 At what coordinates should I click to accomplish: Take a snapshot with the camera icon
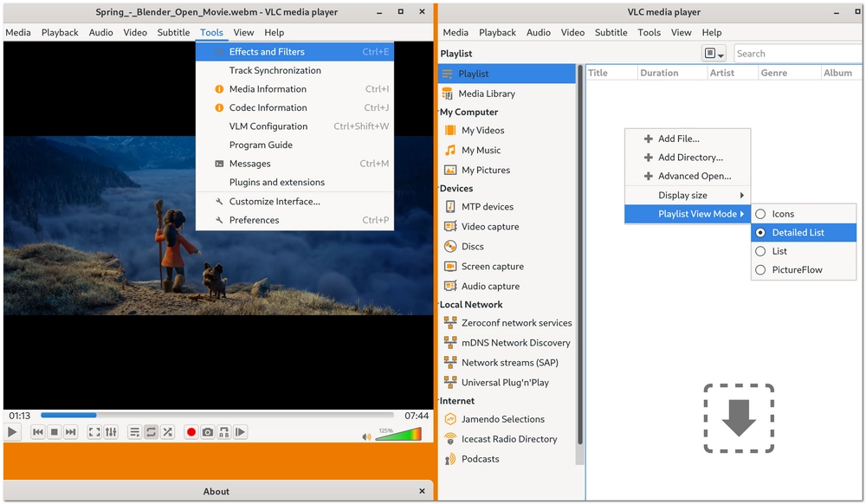(x=208, y=432)
